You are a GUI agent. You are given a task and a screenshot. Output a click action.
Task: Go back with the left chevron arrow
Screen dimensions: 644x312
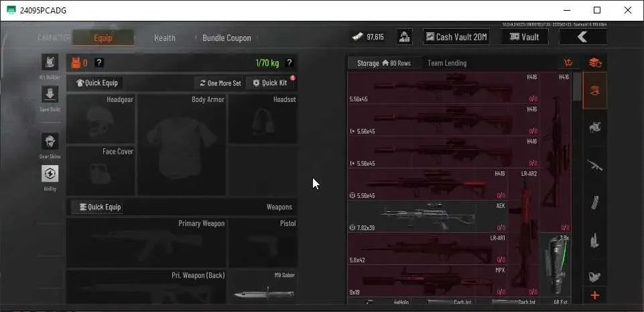click(x=582, y=37)
